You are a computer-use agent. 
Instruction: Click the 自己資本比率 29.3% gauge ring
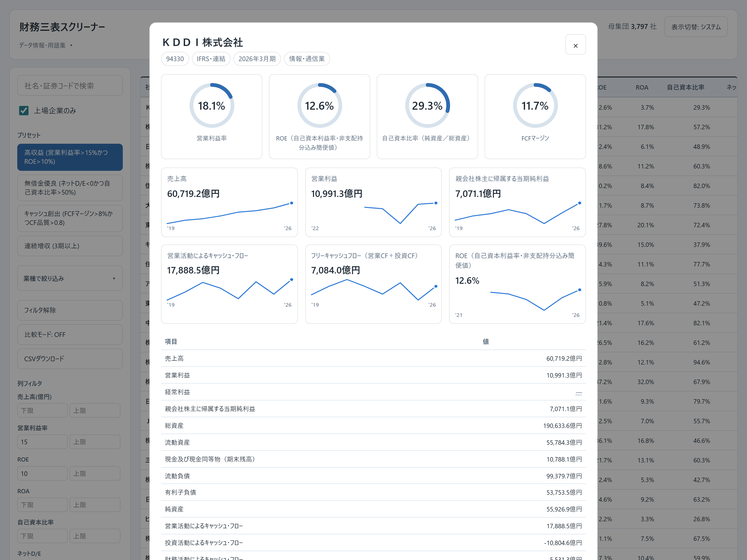(x=427, y=105)
